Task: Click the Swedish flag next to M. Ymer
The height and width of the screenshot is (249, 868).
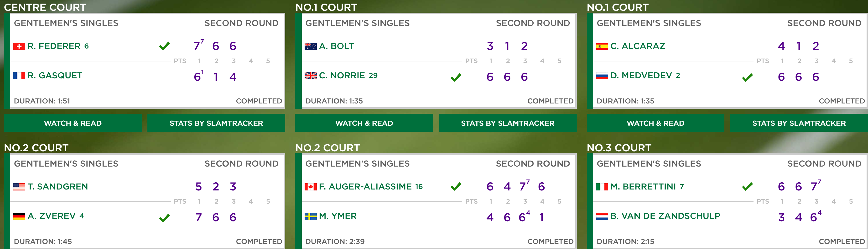Action: (310, 216)
